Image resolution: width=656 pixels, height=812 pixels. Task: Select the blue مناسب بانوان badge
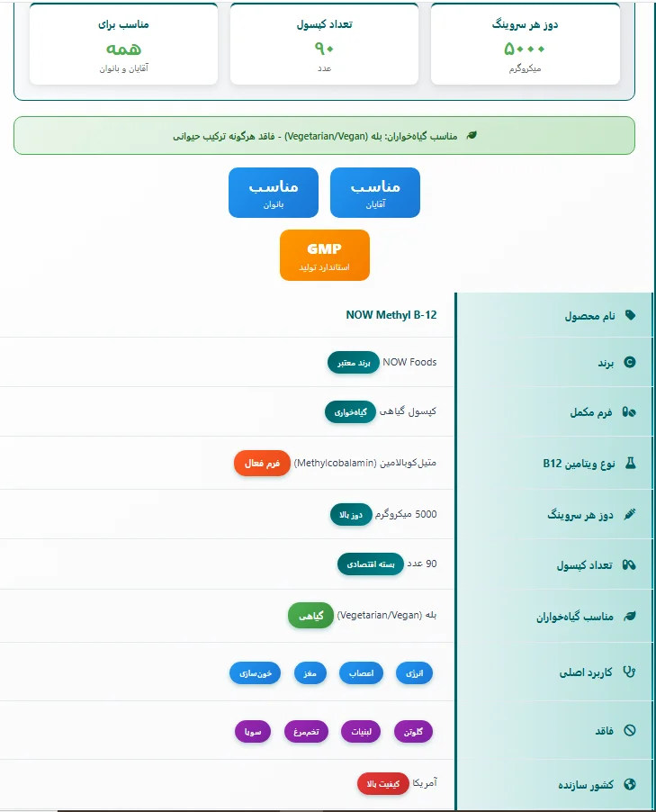[x=274, y=193]
